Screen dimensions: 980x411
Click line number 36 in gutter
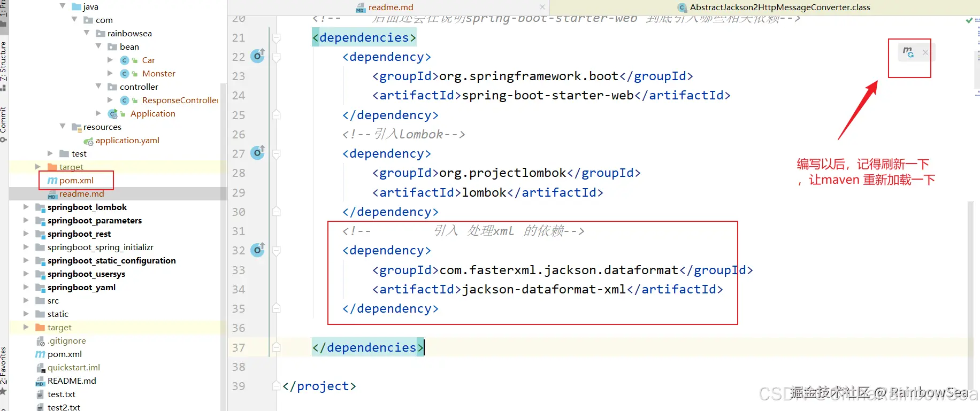click(239, 328)
